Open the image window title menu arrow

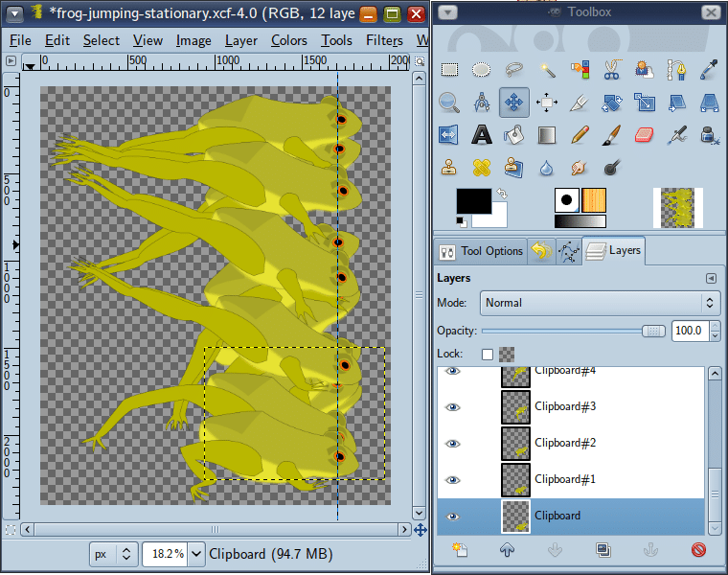pyautogui.click(x=14, y=14)
